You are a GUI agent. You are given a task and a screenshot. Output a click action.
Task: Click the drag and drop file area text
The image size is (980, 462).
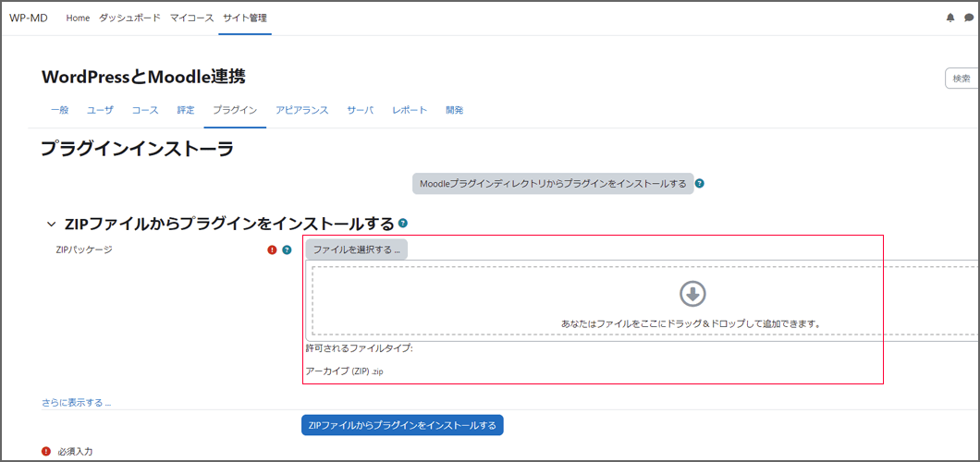[690, 324]
